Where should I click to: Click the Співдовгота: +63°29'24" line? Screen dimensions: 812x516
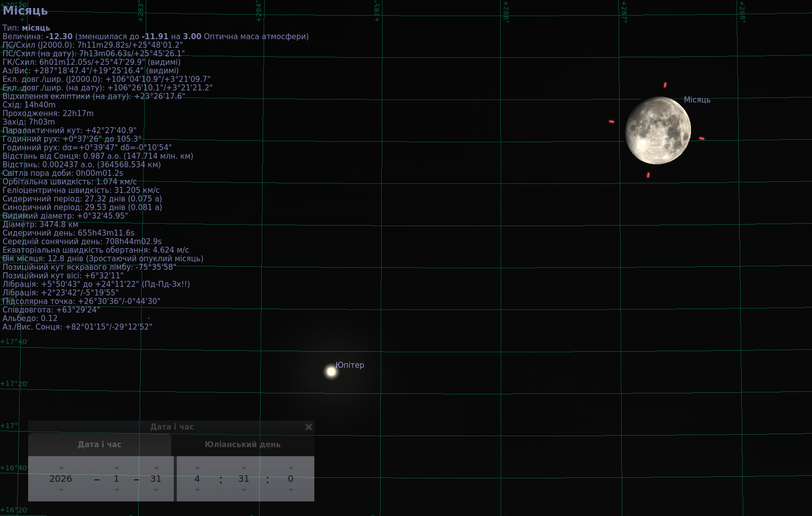tap(51, 310)
